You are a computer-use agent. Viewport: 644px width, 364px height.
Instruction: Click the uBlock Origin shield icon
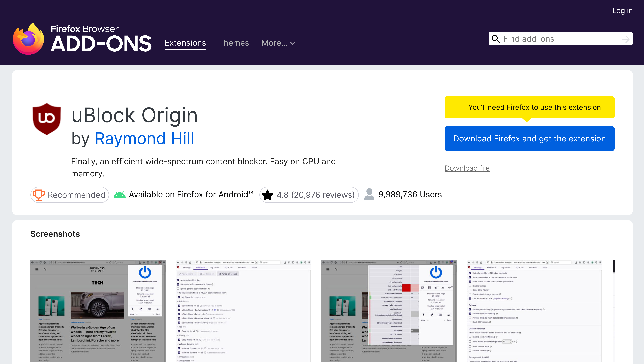pyautogui.click(x=47, y=119)
